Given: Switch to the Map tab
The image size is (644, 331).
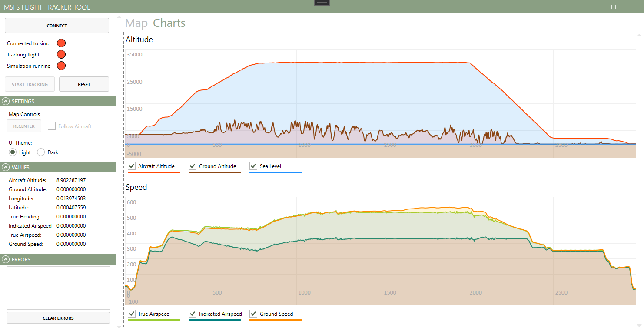Looking at the screenshot, I should [136, 23].
